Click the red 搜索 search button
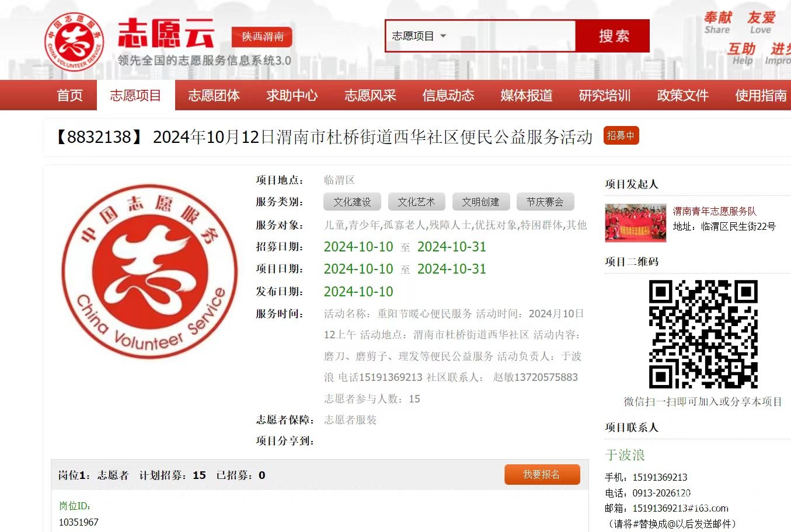This screenshot has height=532, width=791. (x=612, y=36)
